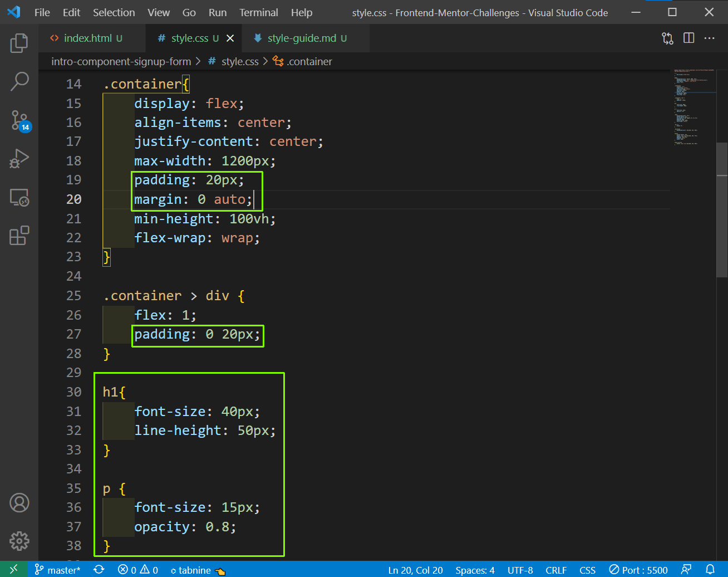Screen dimensions: 728x577
Task: Click the minimap code overview
Action: [693, 109]
